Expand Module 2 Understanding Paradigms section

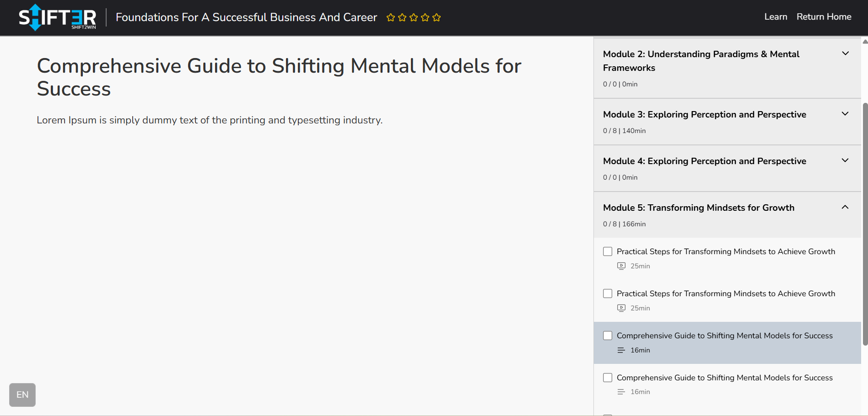coord(845,53)
